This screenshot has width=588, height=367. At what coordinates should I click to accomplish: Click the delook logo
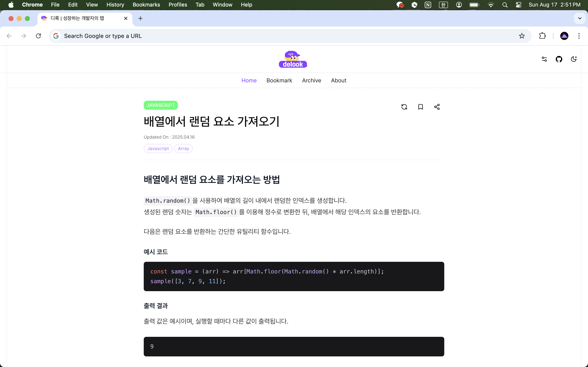click(x=293, y=59)
